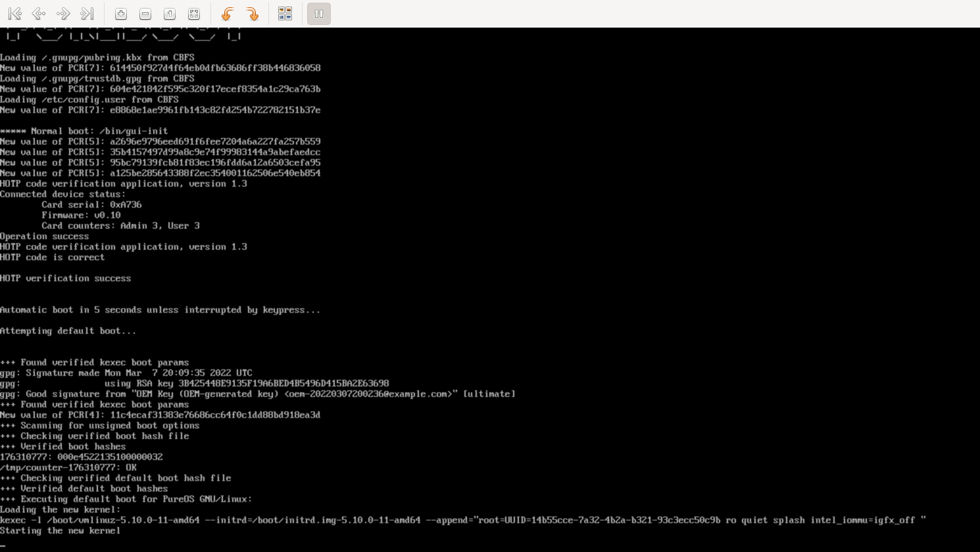
Task: Zoom in with the plus icon
Action: pyautogui.click(x=121, y=14)
